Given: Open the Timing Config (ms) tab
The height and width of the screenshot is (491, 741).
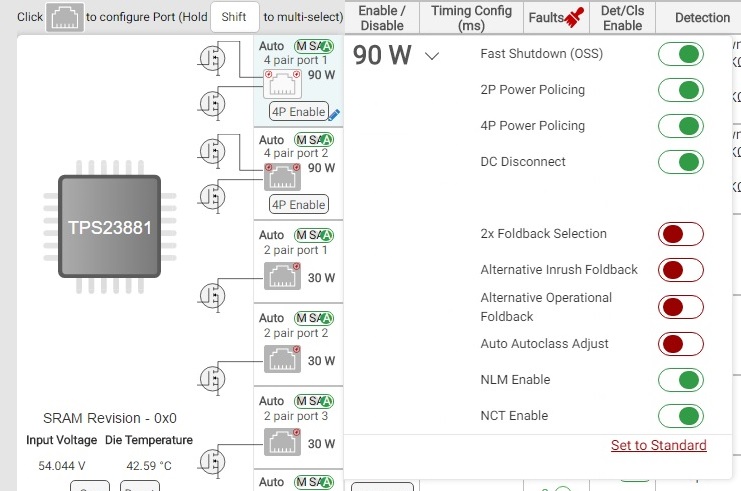Looking at the screenshot, I should [x=471, y=17].
